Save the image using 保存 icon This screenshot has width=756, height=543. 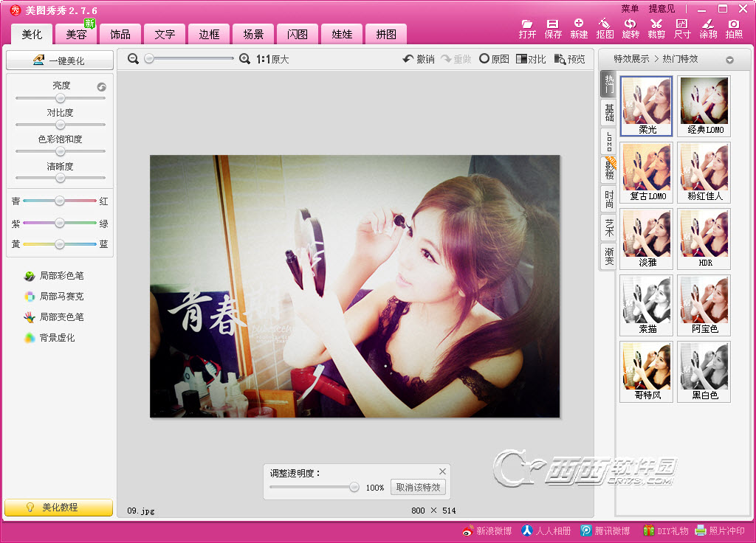(x=553, y=29)
